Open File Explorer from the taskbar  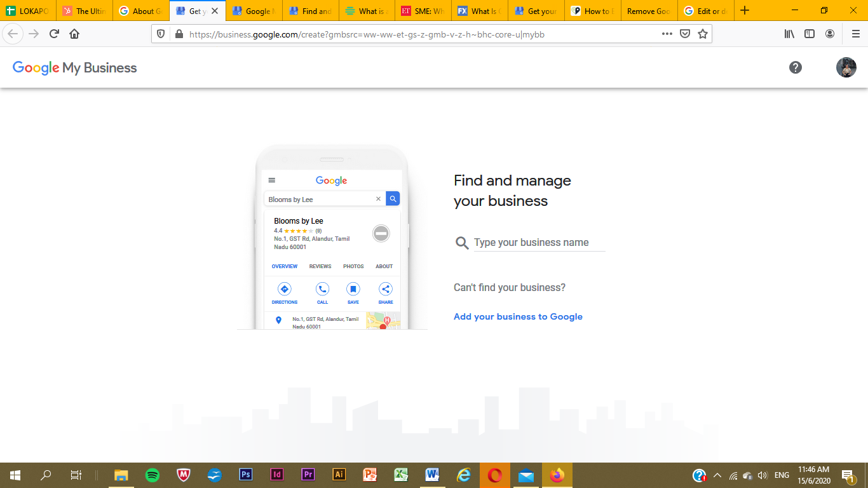pyautogui.click(x=121, y=475)
